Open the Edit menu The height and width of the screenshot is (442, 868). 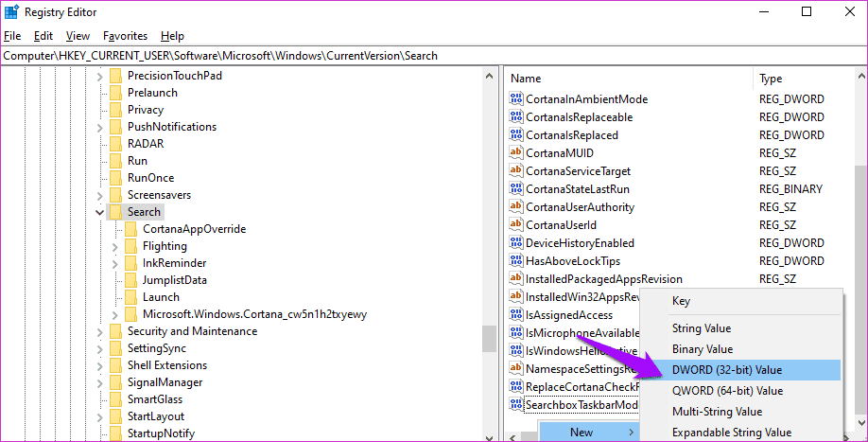(x=43, y=36)
